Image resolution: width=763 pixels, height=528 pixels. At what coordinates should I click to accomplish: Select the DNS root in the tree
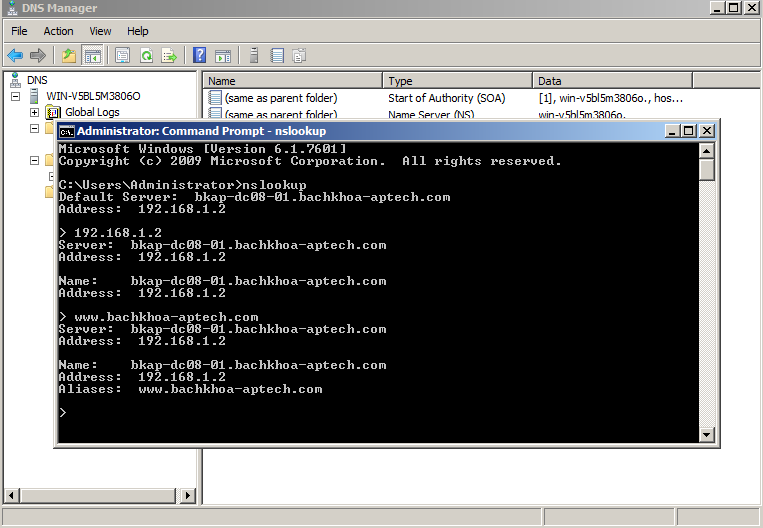pyautogui.click(x=37, y=80)
